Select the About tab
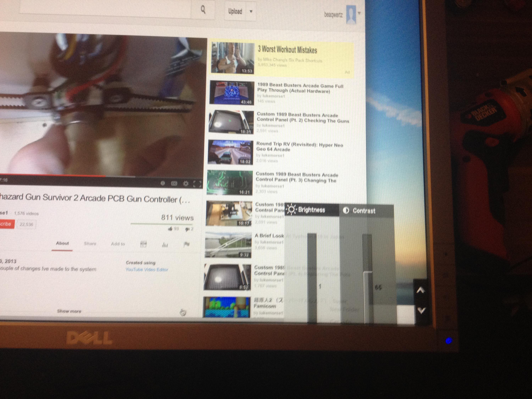The width and height of the screenshot is (532, 399). pos(62,243)
